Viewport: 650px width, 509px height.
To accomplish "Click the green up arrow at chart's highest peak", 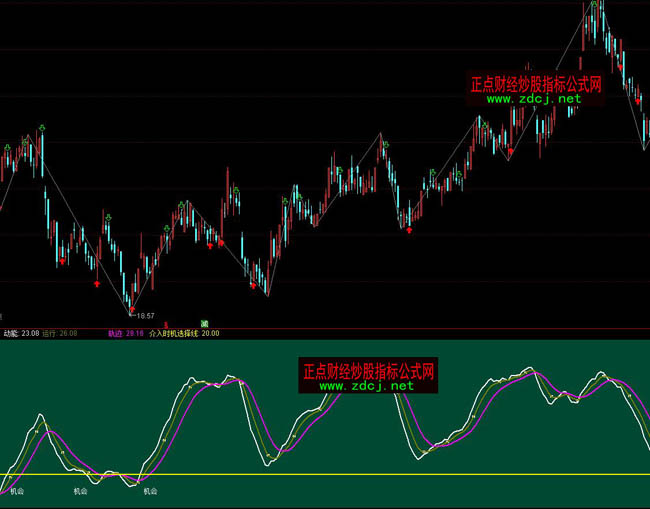I will 596,6.
